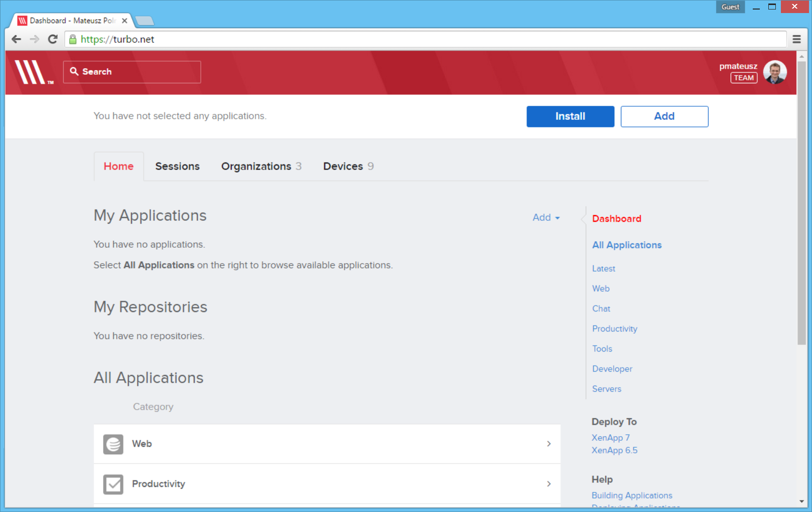Screen dimensions: 812x512
Task: Maximize the browser window
Action: tap(772, 7)
